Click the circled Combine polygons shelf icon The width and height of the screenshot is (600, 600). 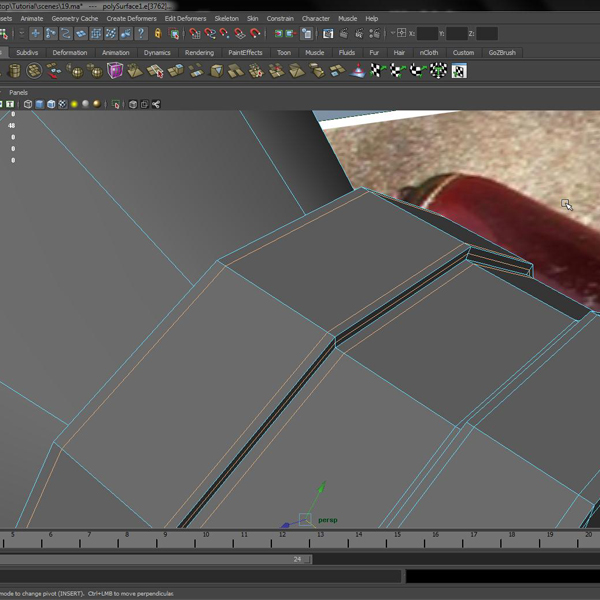pos(34,71)
